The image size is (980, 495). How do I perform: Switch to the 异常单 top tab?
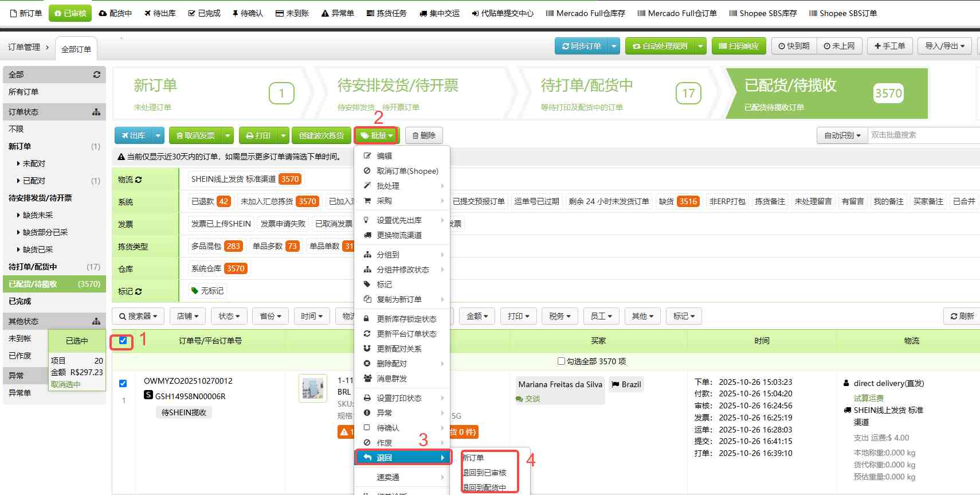[x=337, y=13]
